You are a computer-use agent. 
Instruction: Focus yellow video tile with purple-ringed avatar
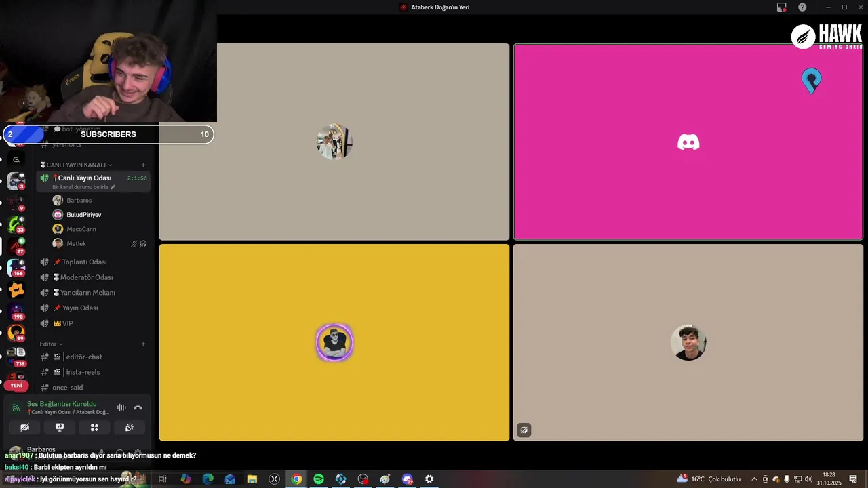[x=334, y=342]
